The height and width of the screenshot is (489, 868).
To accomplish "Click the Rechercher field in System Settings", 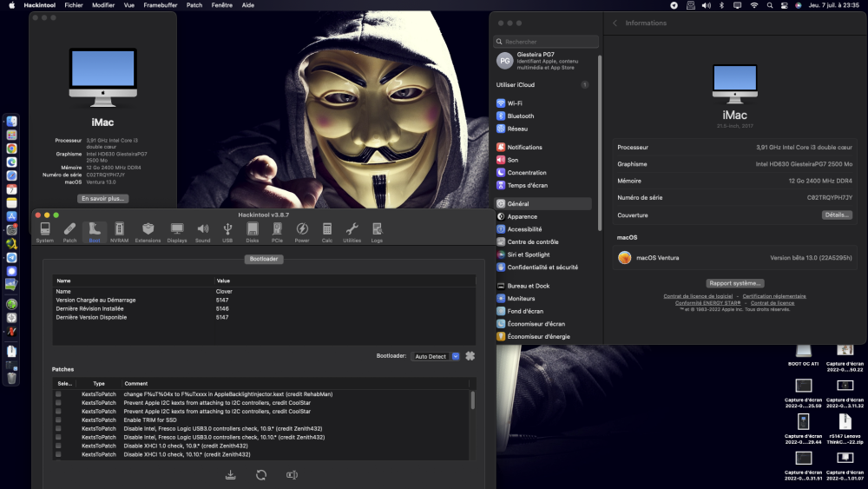I will pyautogui.click(x=546, y=42).
